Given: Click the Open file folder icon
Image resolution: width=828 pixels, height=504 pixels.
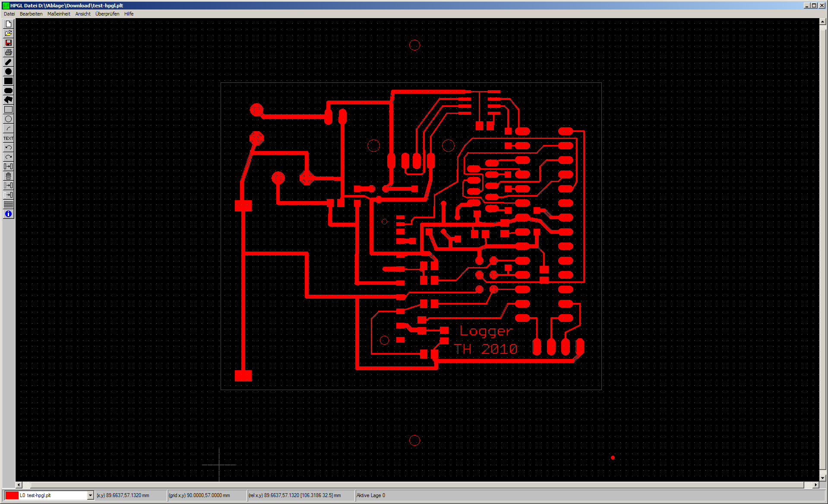Looking at the screenshot, I should click(x=8, y=33).
